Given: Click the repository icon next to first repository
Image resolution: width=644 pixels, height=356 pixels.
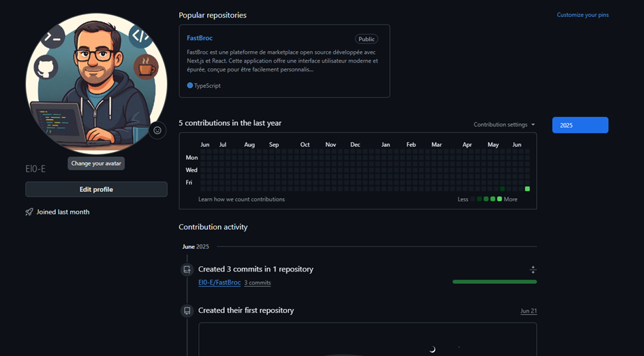Looking at the screenshot, I should pyautogui.click(x=187, y=310).
